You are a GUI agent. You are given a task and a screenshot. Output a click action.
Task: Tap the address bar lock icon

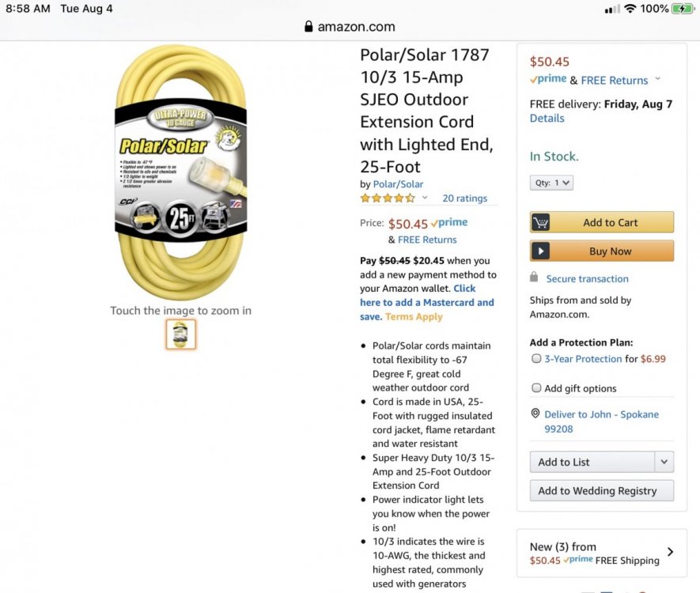click(308, 27)
